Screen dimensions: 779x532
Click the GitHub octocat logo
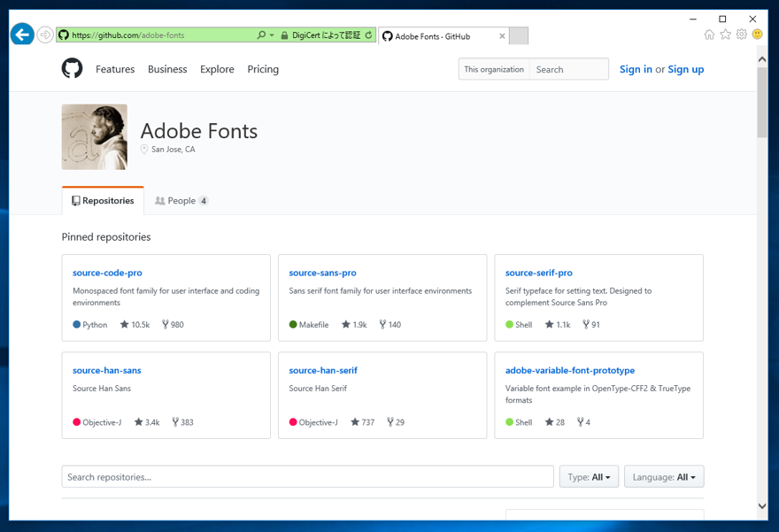pos(72,69)
